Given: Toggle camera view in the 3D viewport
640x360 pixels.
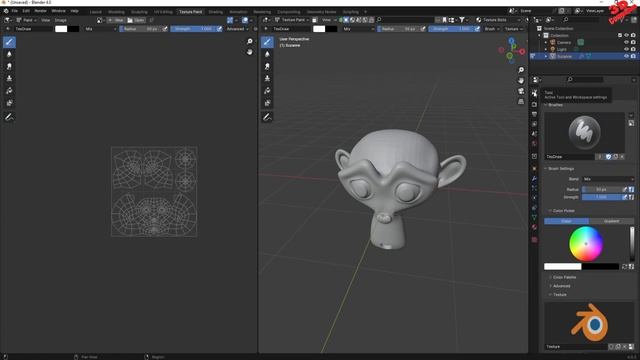Looking at the screenshot, I should (x=521, y=91).
